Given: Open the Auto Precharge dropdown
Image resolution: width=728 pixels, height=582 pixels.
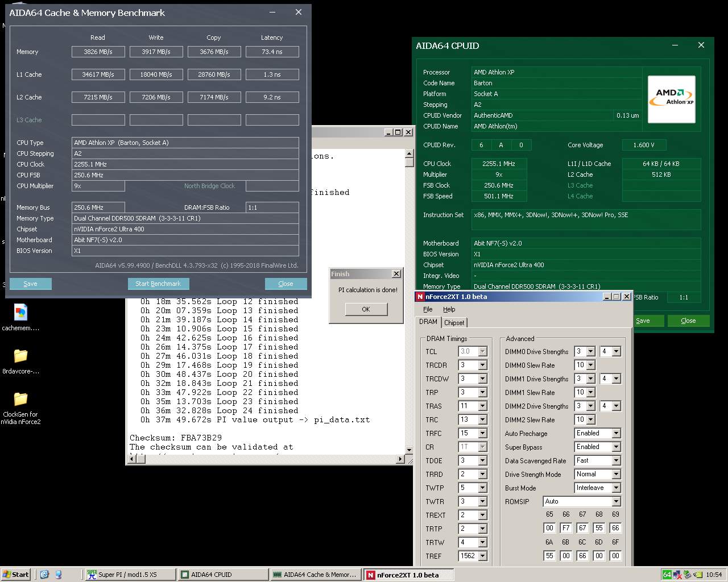Looking at the screenshot, I should (x=616, y=433).
